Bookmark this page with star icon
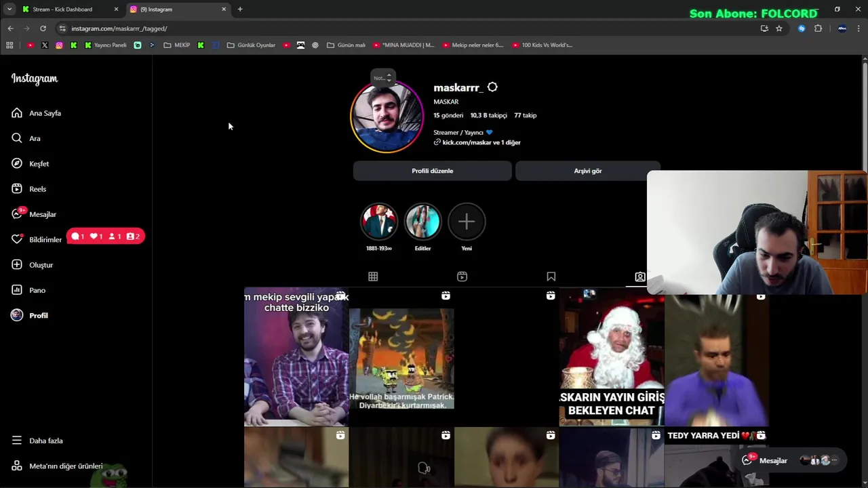This screenshot has width=868, height=488. tap(779, 28)
